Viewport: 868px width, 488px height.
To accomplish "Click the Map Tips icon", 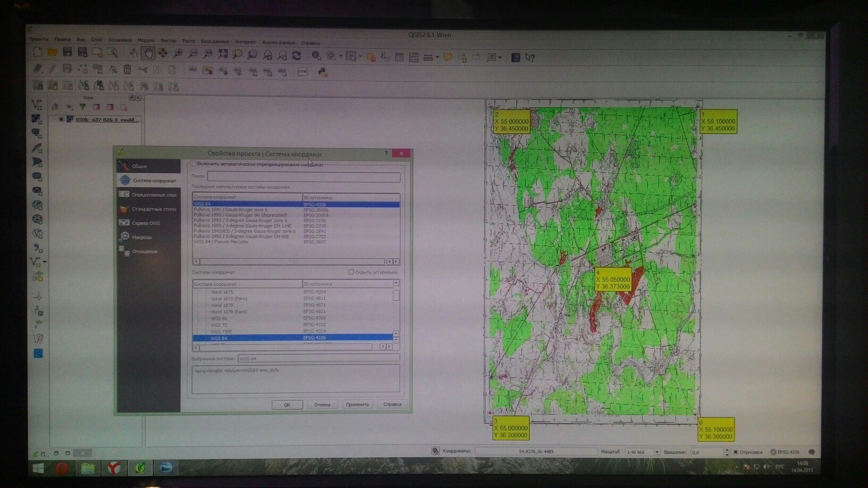I will (x=447, y=57).
